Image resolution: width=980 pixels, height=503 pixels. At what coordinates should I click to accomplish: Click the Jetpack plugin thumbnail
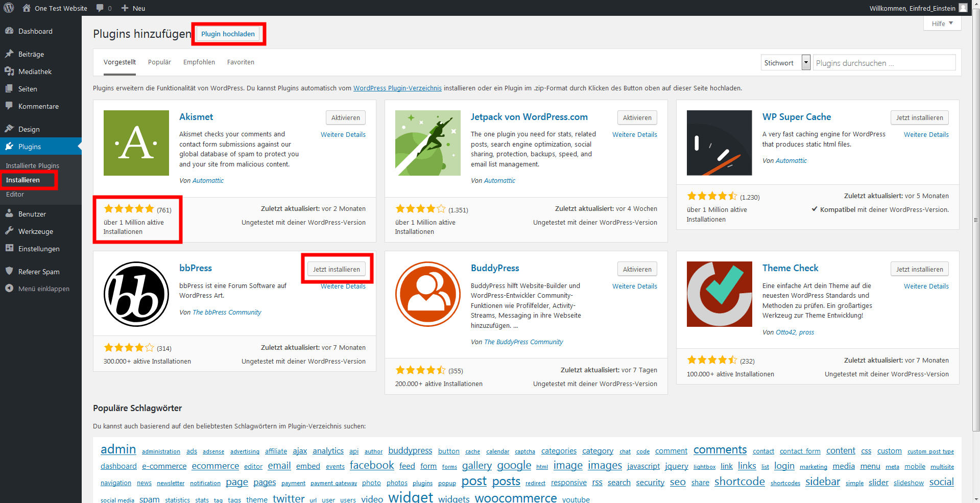pos(428,143)
